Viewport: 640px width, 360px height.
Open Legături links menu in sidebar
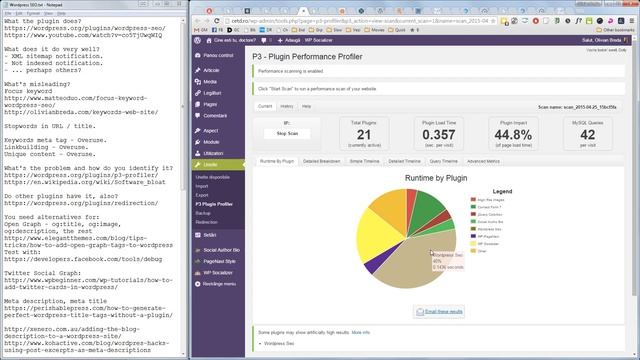tap(218, 93)
